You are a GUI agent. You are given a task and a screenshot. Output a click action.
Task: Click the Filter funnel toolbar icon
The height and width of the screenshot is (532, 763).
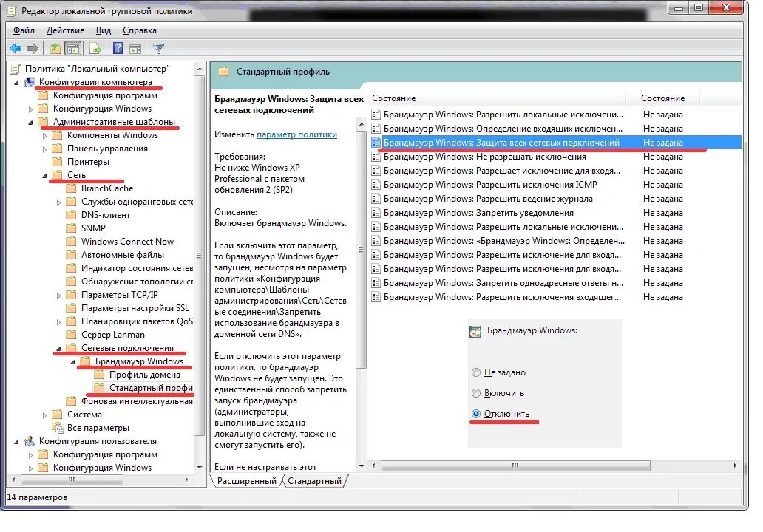[x=159, y=48]
